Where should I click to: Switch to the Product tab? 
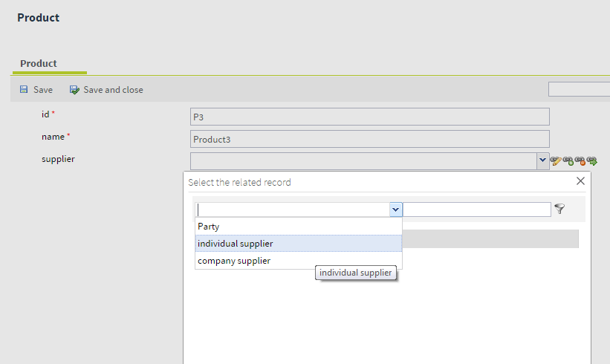click(x=39, y=64)
